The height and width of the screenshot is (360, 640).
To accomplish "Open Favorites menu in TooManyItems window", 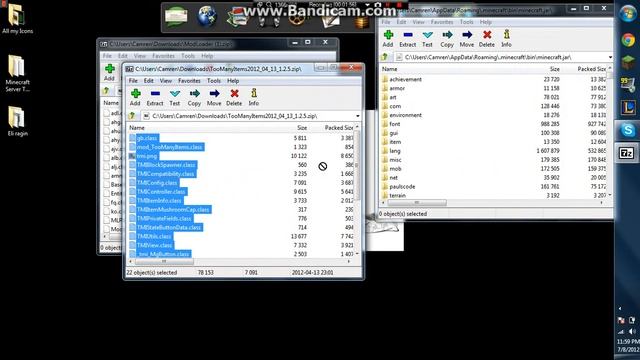I will click(189, 81).
